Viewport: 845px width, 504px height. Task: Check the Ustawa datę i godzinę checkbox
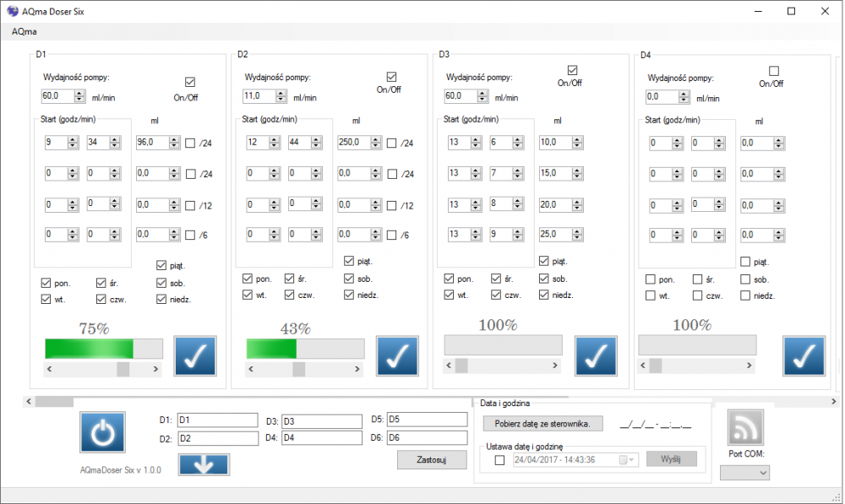tap(499, 460)
